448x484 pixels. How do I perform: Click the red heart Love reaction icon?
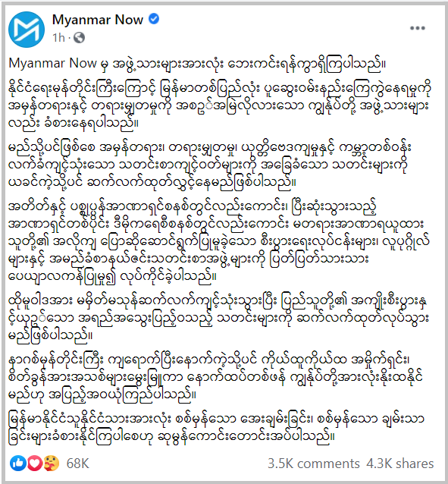tap(35, 463)
